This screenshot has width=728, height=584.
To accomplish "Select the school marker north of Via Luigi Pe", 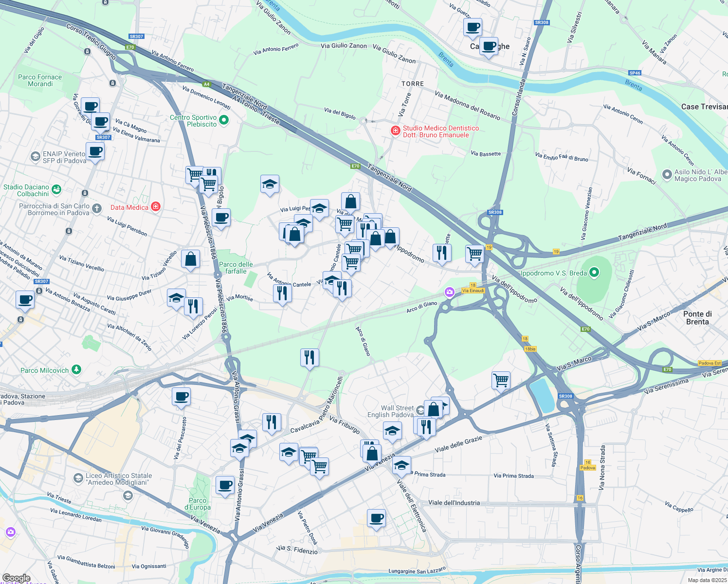I will (270, 184).
